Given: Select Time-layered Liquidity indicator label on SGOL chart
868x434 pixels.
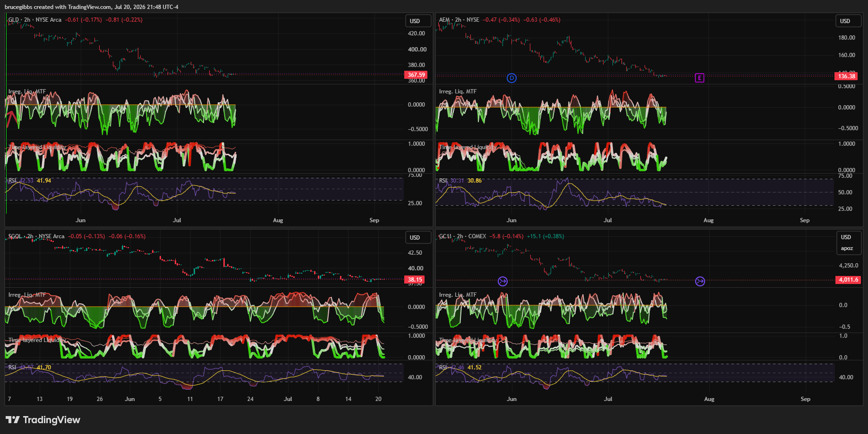Looking at the screenshot, I should click(x=37, y=340).
